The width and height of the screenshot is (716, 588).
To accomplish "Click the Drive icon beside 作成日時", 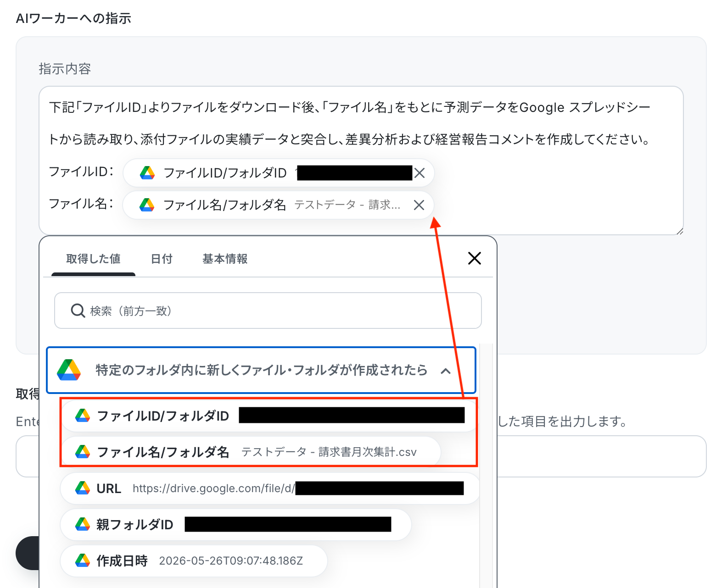I will pos(83,560).
